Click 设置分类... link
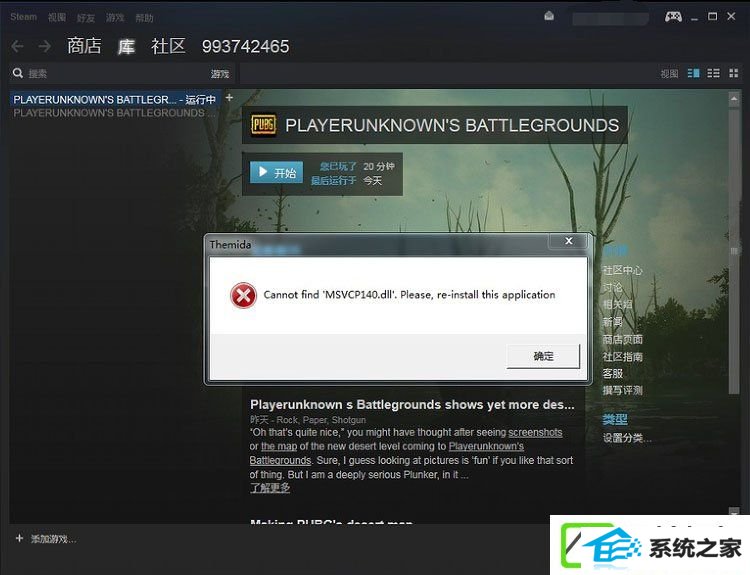This screenshot has height=575, width=750. [x=627, y=438]
